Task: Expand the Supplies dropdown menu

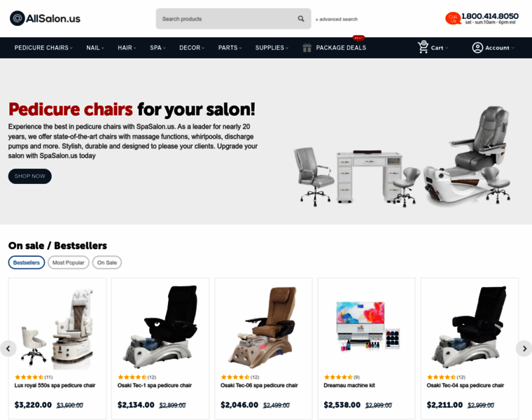Action: click(x=272, y=48)
